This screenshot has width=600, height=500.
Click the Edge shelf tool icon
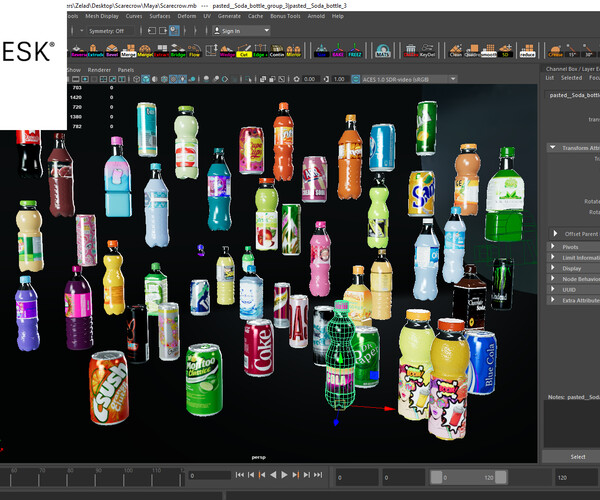click(260, 51)
